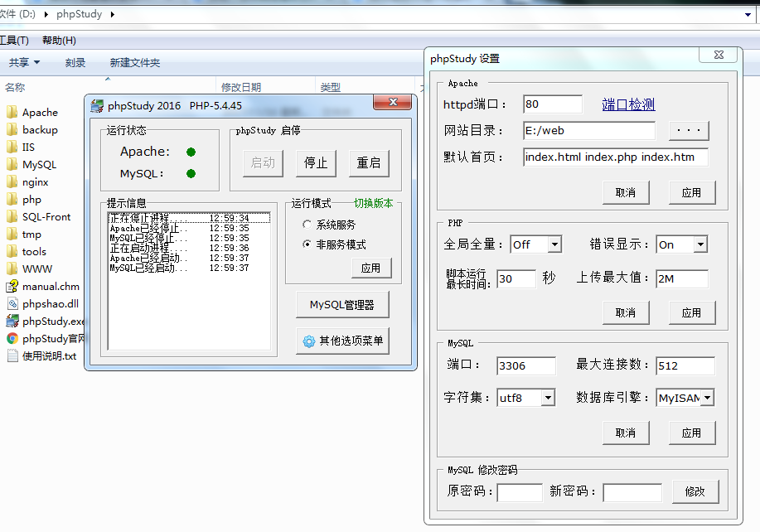Apply the MySQL settings
This screenshot has height=532, width=760.
pos(692,433)
